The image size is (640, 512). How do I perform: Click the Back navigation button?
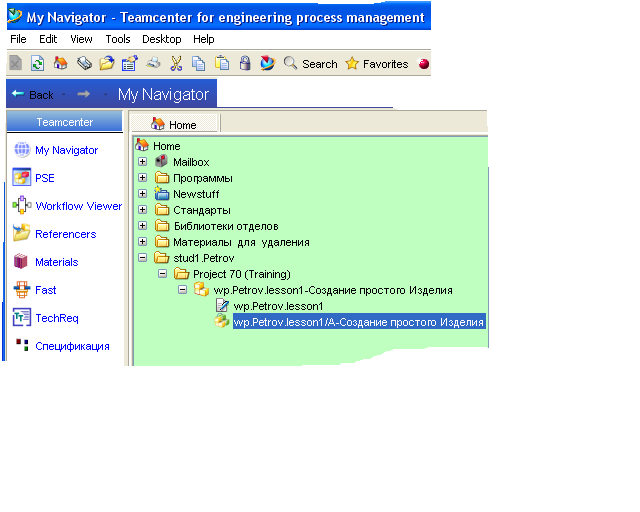pos(33,95)
